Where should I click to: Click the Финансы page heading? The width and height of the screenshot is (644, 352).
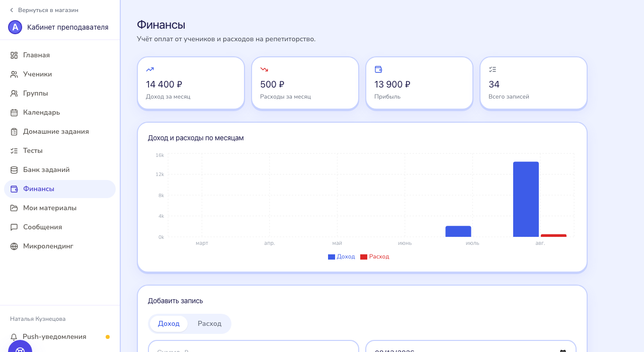coord(161,25)
